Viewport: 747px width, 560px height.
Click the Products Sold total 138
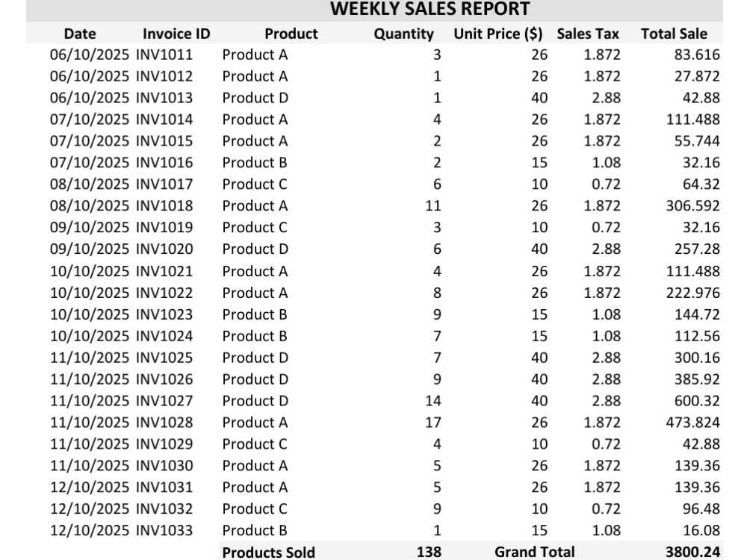click(429, 552)
